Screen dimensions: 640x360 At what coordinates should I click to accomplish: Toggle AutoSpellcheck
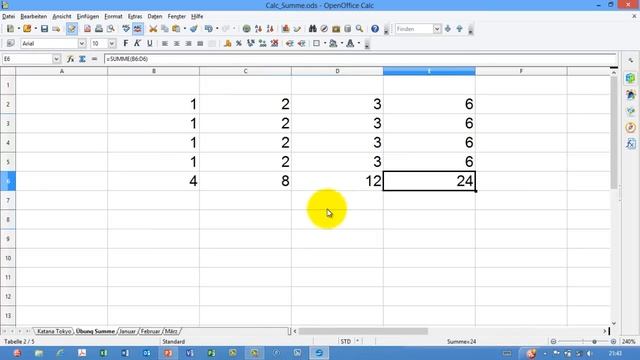pos(138,29)
